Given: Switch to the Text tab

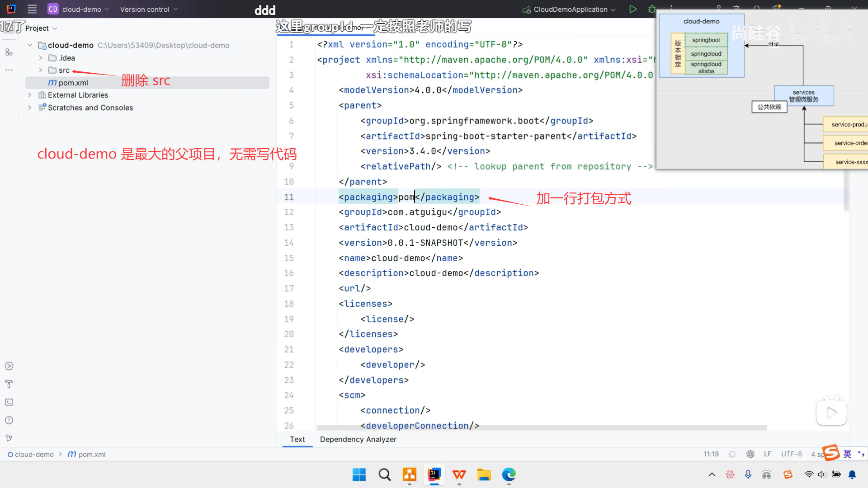Looking at the screenshot, I should 297,439.
